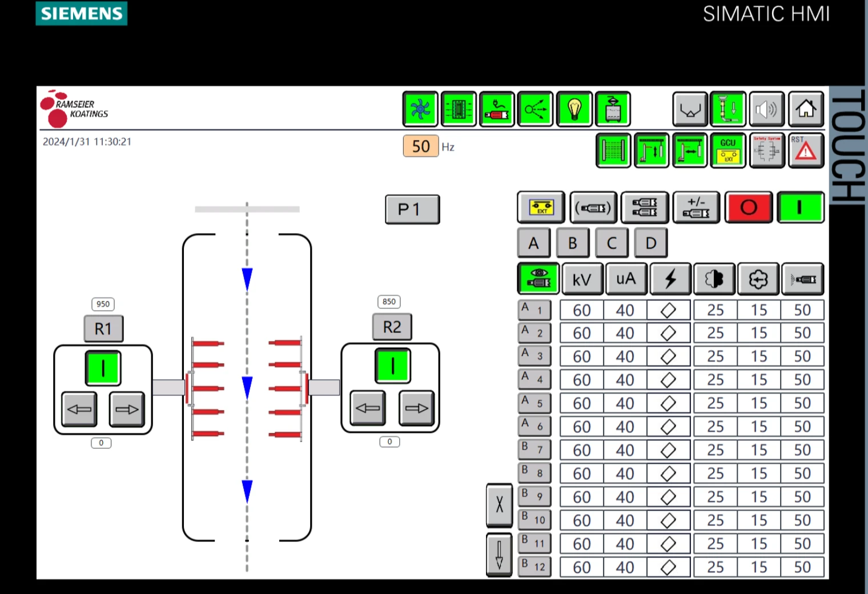Image resolution: width=868 pixels, height=594 pixels.
Task: Open the Safety System screen
Action: coord(766,150)
